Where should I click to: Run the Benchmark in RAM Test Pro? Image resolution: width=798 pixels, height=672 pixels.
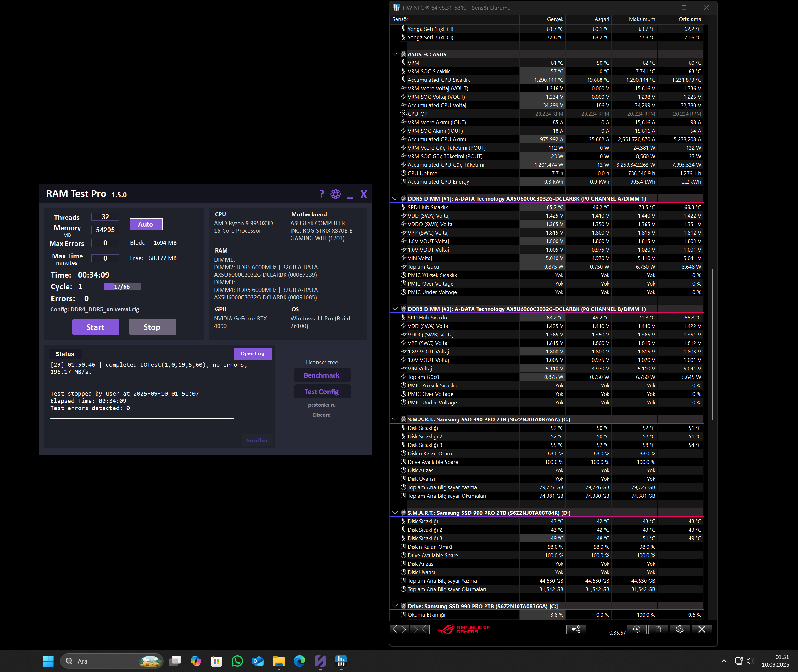(x=322, y=375)
